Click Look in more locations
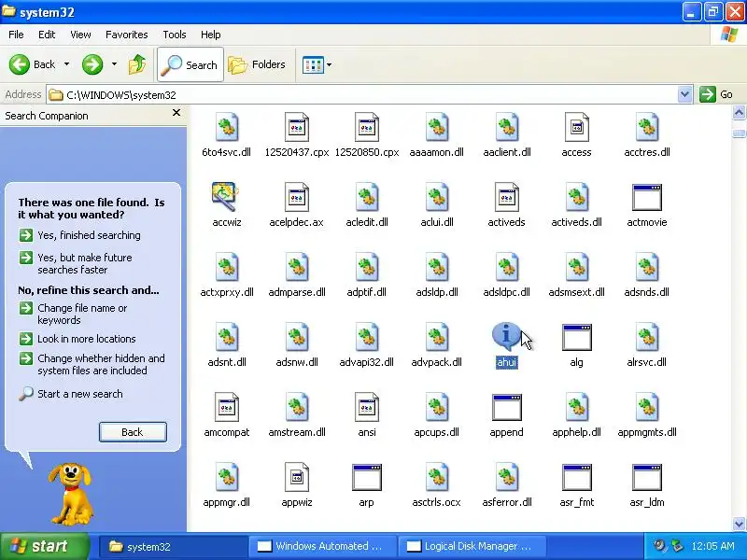 pos(78,339)
